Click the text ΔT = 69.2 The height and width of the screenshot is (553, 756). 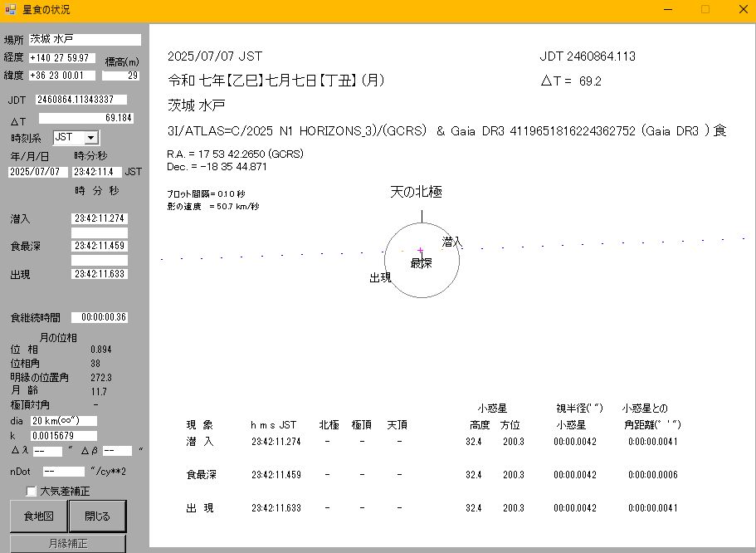coord(571,81)
